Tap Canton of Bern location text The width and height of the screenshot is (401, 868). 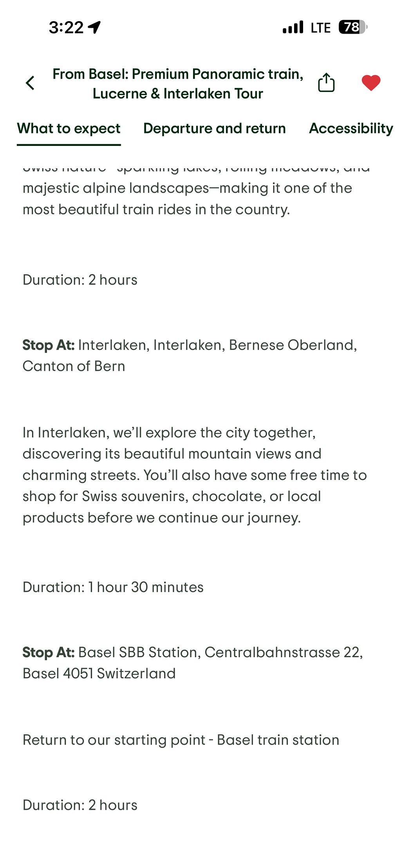74,366
